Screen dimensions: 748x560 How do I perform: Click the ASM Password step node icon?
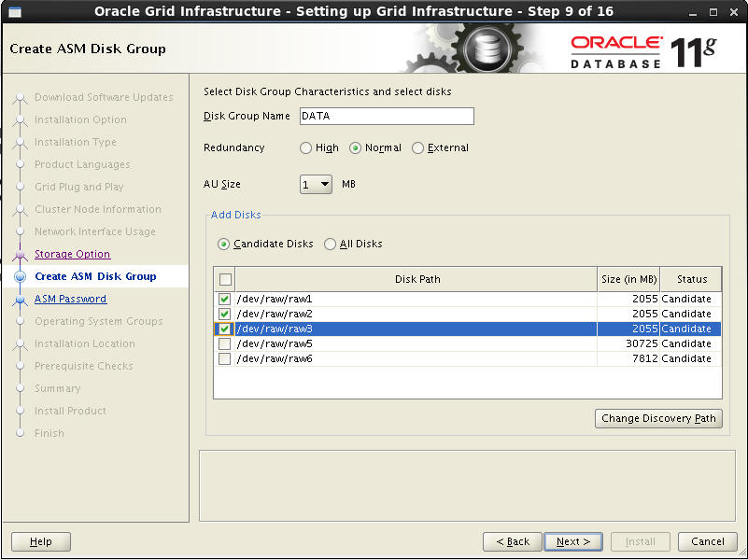20,300
